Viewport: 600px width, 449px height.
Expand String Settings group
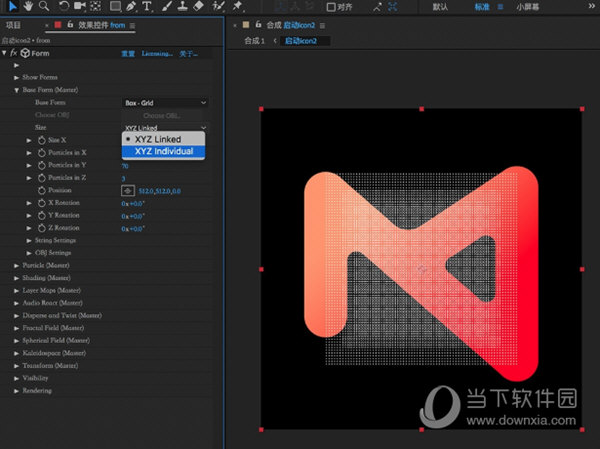coord(29,241)
